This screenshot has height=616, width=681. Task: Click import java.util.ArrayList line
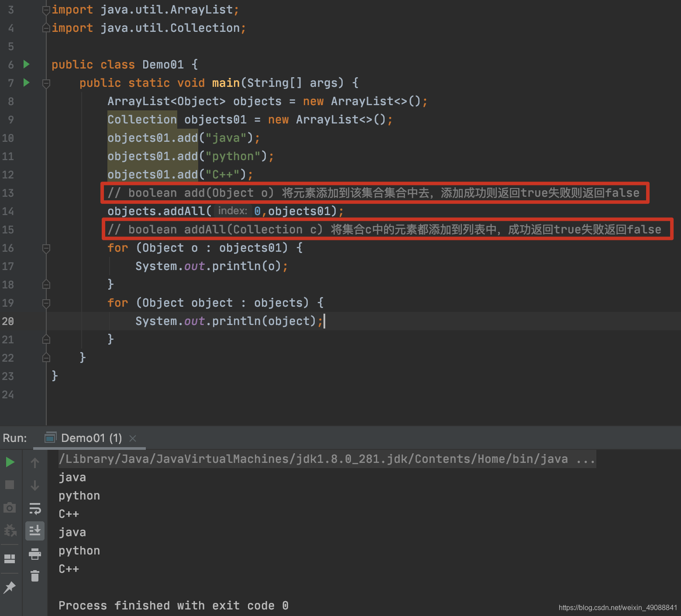tap(145, 10)
